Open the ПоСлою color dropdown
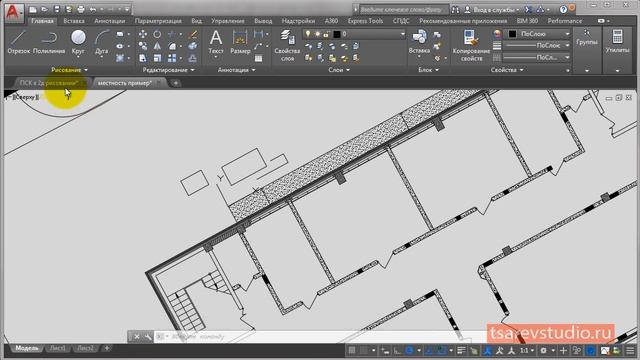 [x=538, y=34]
